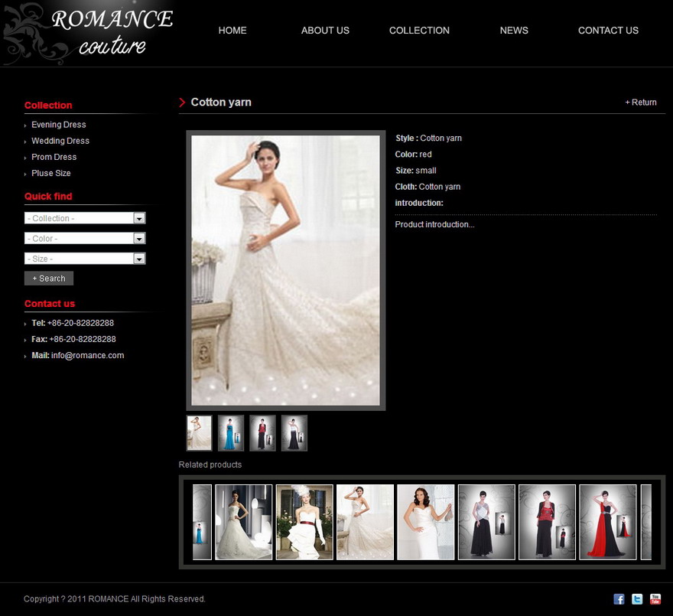The image size is (673, 616).
Task: Open related product with red and black gown
Action: (x=608, y=523)
